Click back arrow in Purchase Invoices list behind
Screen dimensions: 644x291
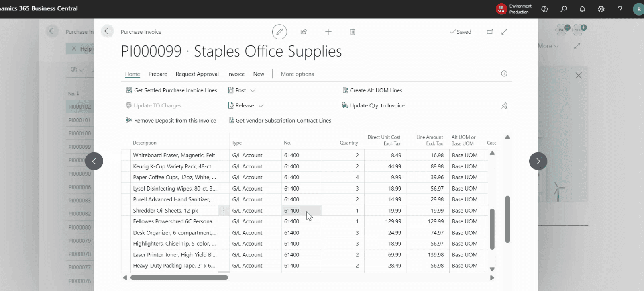point(52,31)
